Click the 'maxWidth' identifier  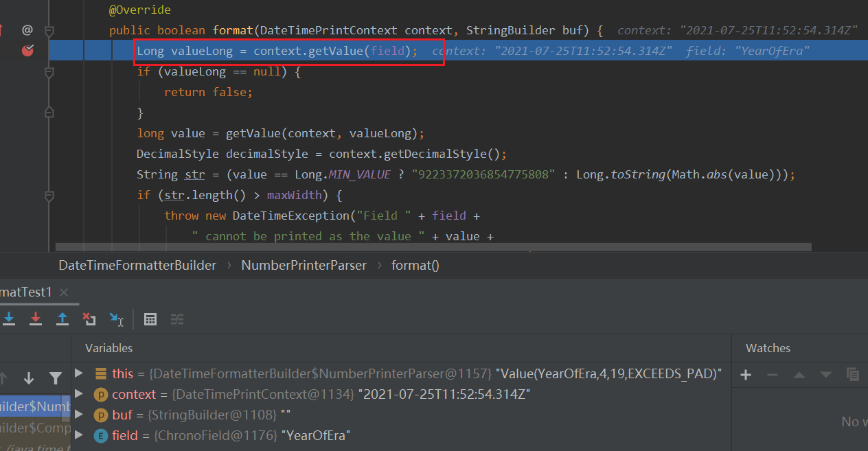tap(295, 195)
